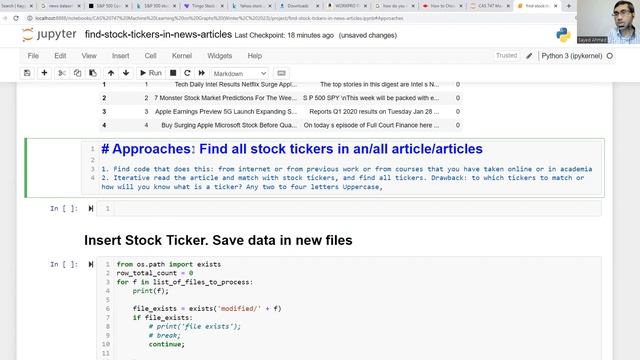Run the empty code cell using its run icon

pyautogui.click(x=91, y=209)
